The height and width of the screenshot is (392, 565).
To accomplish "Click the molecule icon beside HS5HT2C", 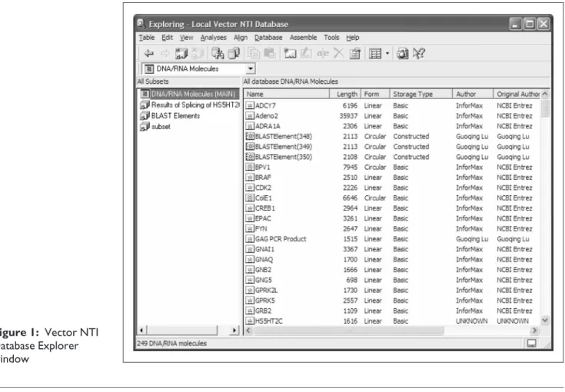I will (x=250, y=321).
